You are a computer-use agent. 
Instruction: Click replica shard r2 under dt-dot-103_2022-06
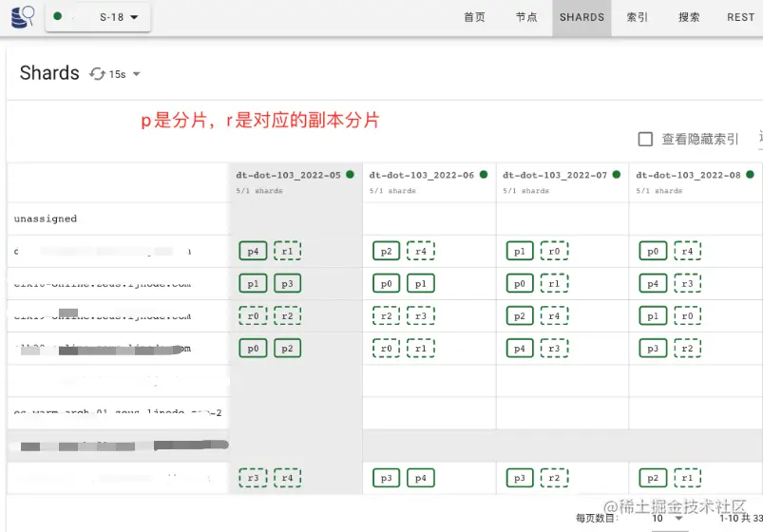coord(387,316)
